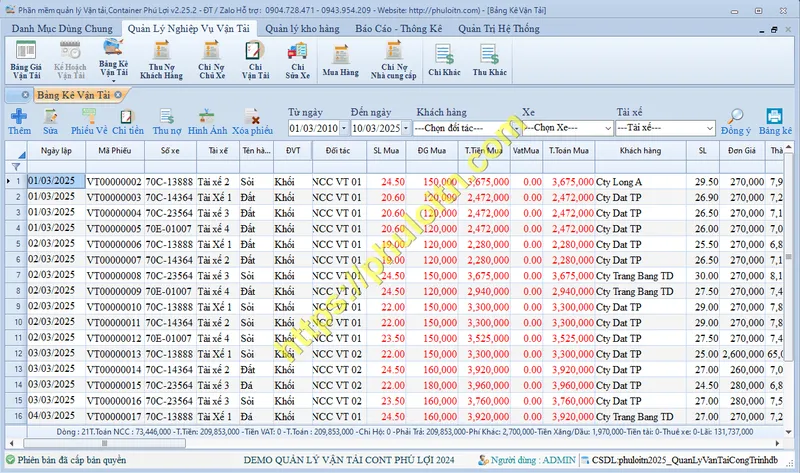
Task: Open Kế Hoạch Vận Tải ribbon icon
Action: pyautogui.click(x=70, y=60)
